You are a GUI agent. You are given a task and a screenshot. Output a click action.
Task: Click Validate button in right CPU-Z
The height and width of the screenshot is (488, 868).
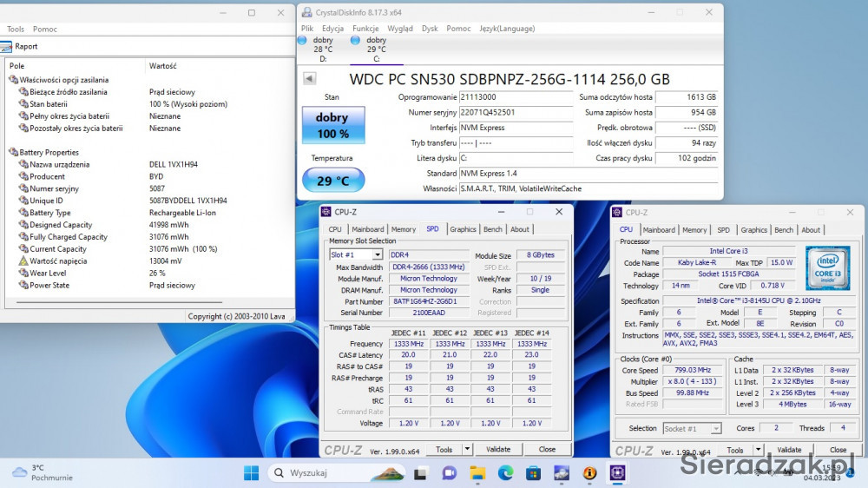click(789, 450)
